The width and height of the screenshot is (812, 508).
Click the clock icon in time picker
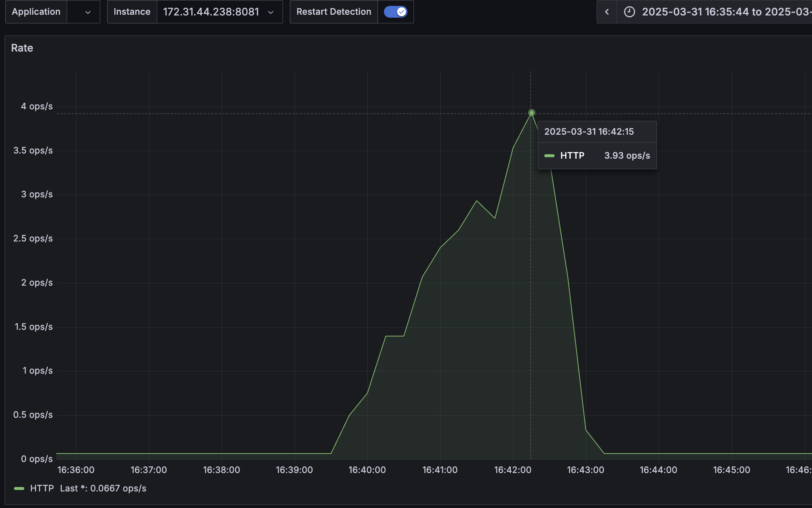629,12
